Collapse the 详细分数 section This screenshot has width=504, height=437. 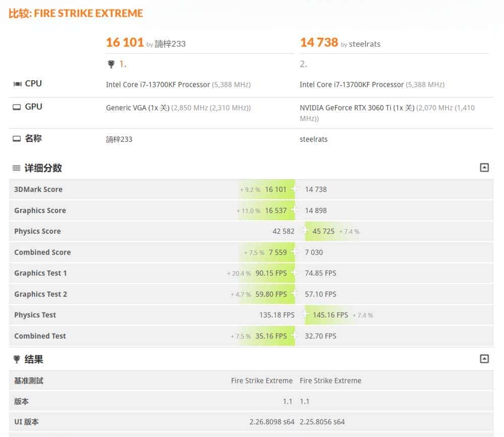pyautogui.click(x=484, y=167)
